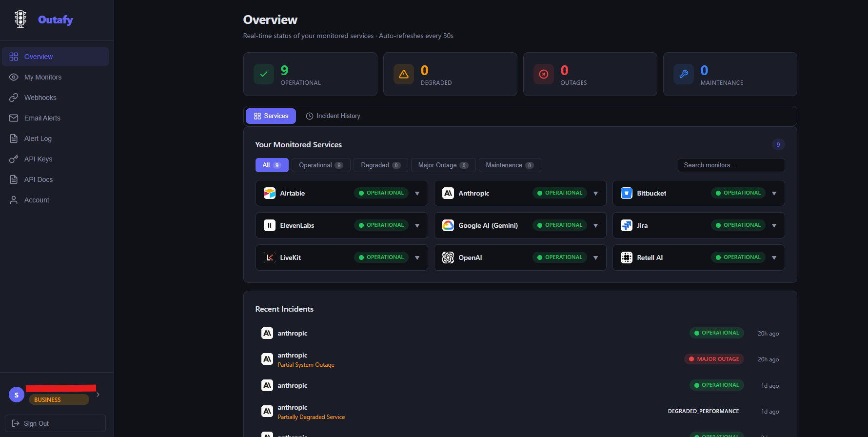Filter services by Degraded
Image resolution: width=868 pixels, height=437 pixels.
click(x=380, y=165)
